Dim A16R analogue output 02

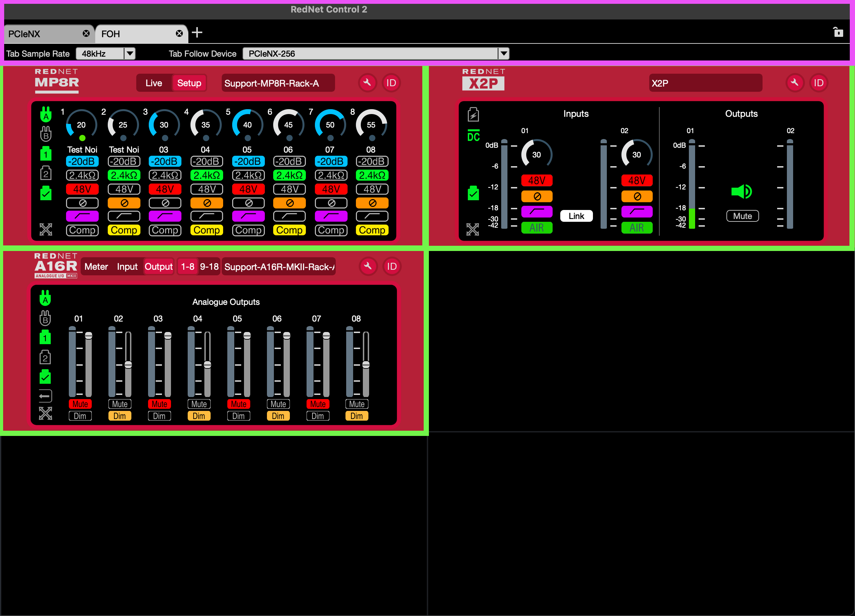click(x=120, y=416)
